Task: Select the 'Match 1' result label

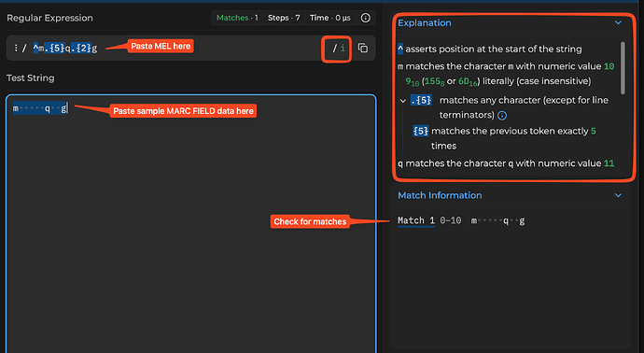Action: point(416,220)
